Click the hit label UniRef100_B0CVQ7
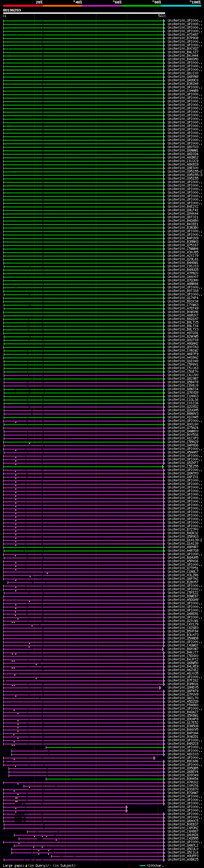Viewport: 204px width, 868px height. click(x=183, y=49)
